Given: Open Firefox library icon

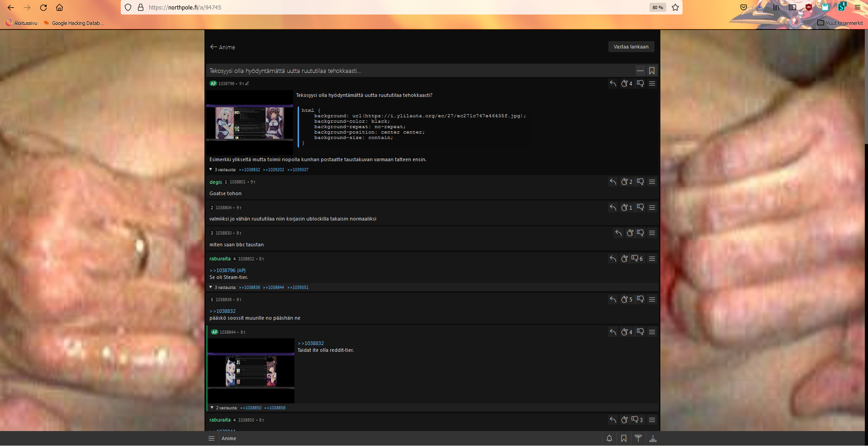Looking at the screenshot, I should [776, 7].
